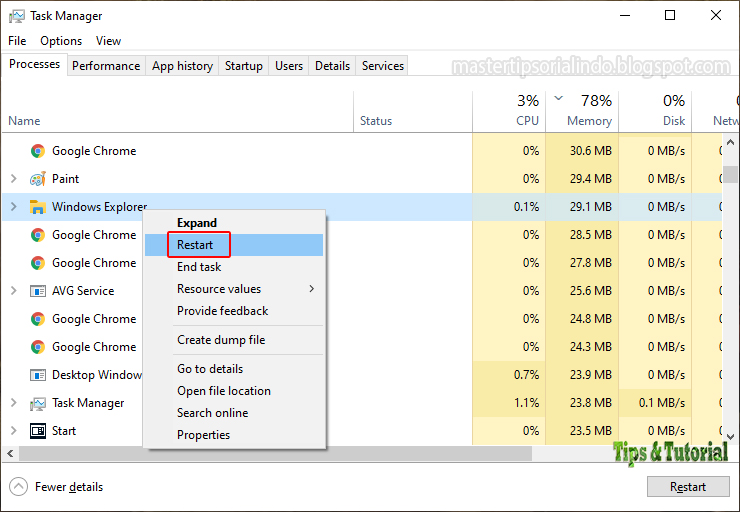Expand the Start process group
Image resolution: width=740 pixels, height=512 pixels.
(x=14, y=431)
